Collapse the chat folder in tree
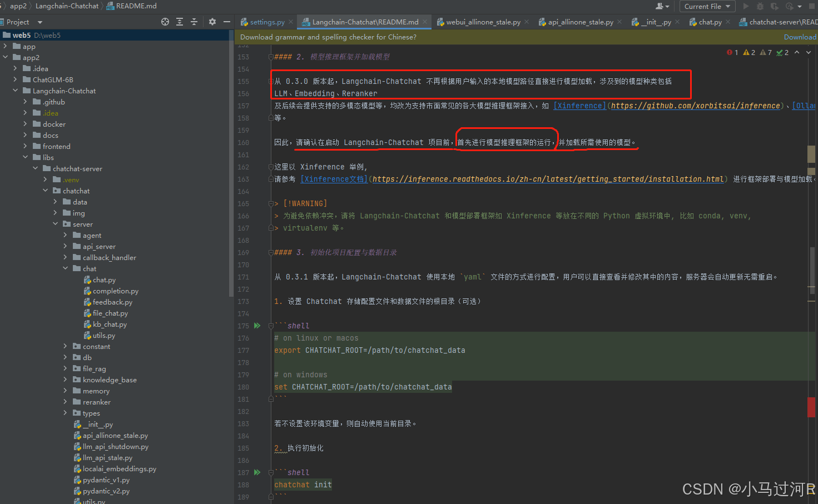Viewport: 818px width, 504px height. (66, 268)
